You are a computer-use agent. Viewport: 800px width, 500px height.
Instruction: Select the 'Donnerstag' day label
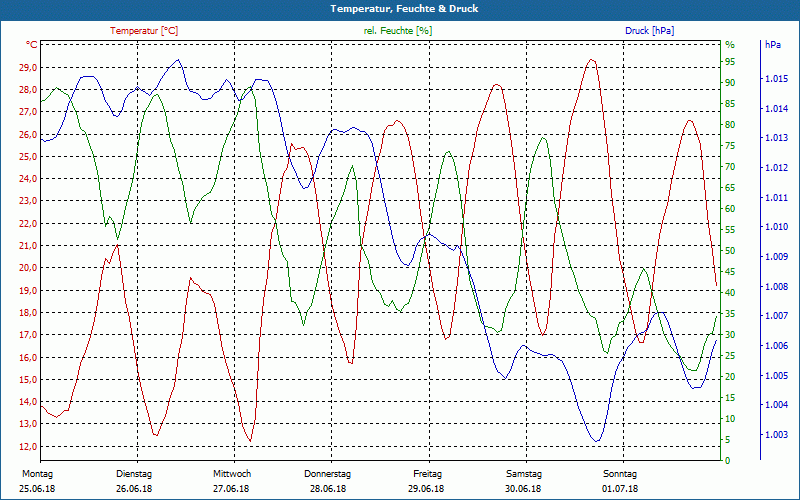click(328, 474)
